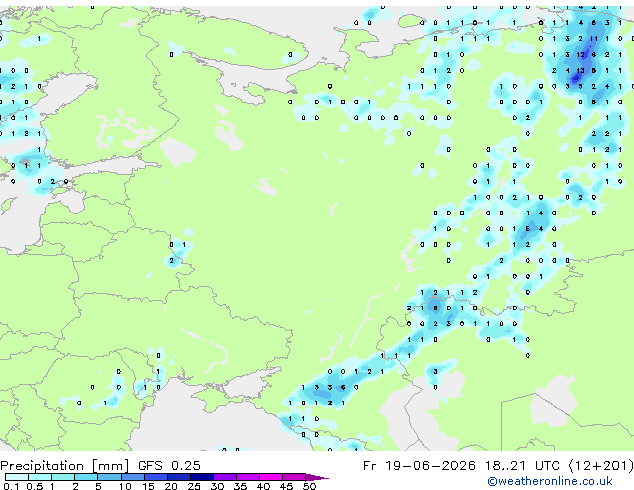This screenshot has height=490, width=634.
Task: Pick the 1 to 2 mm legend swatch
Action: 63,477
